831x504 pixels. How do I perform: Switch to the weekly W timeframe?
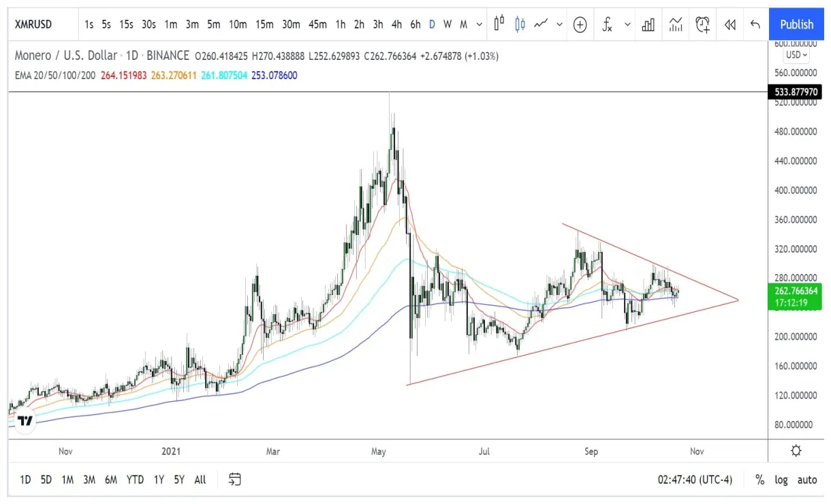click(x=447, y=24)
